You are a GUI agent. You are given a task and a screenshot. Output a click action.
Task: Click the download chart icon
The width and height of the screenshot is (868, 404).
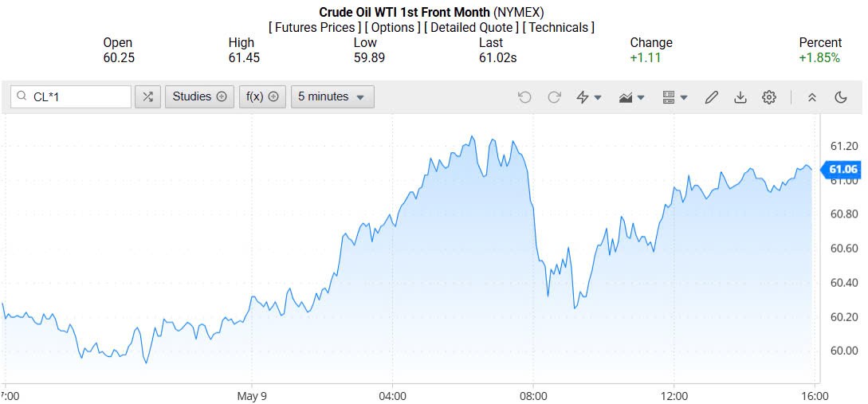(x=740, y=97)
